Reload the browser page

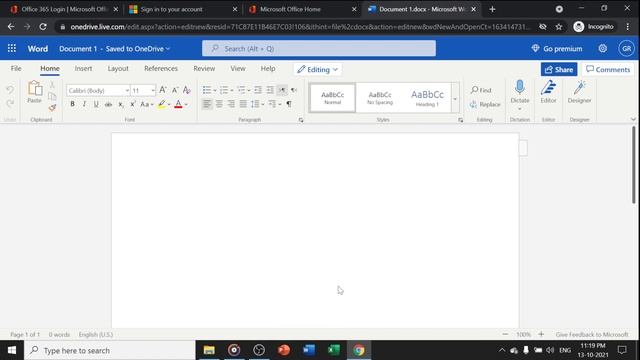click(43, 27)
